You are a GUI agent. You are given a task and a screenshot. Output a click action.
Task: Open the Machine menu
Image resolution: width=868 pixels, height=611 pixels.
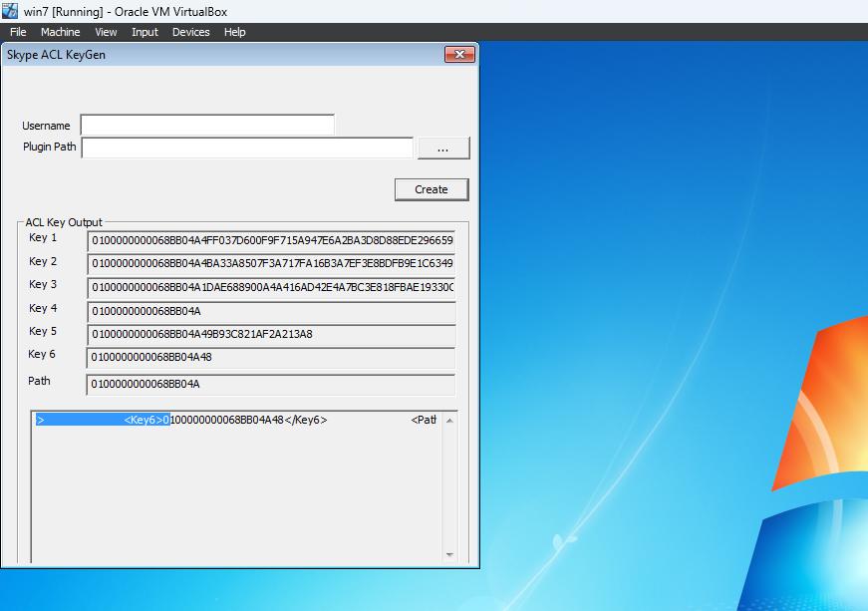coord(61,32)
